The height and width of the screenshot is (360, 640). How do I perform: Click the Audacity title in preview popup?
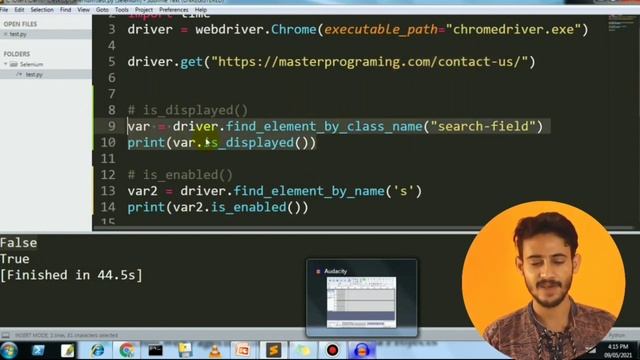tap(336, 271)
